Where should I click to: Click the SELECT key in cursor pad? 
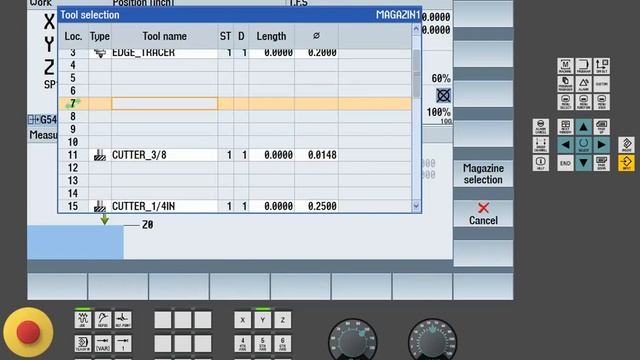(x=583, y=145)
